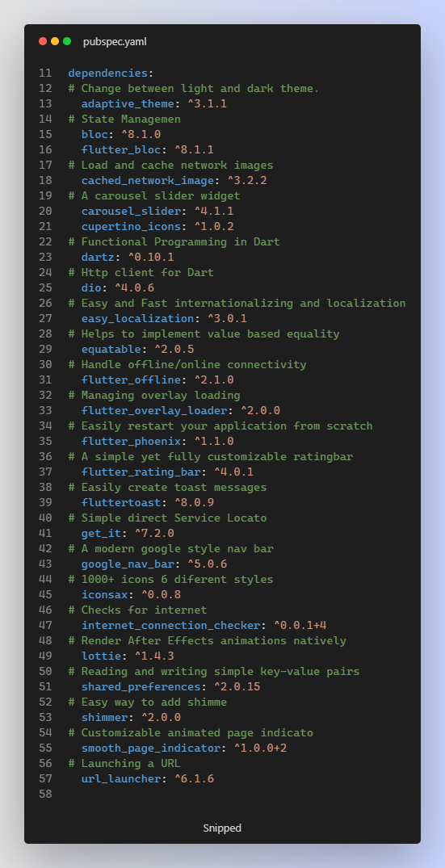445x868 pixels.
Task: Click the green maximize dot
Action: pyautogui.click(x=67, y=41)
